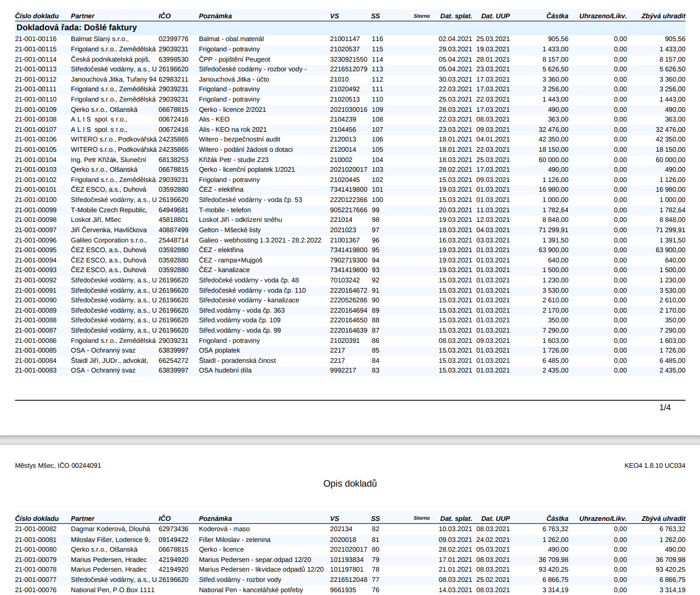The width and height of the screenshot is (700, 595).
Task: Click the 'Dokladová řada: Došlé faktury' section heading
Action: coord(76,27)
